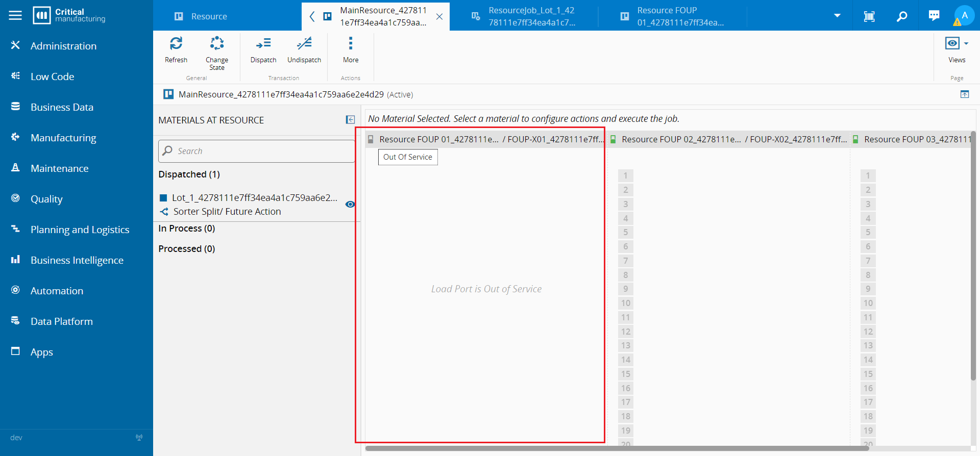Open the chat messages icon
This screenshot has height=456, width=980.
934,16
